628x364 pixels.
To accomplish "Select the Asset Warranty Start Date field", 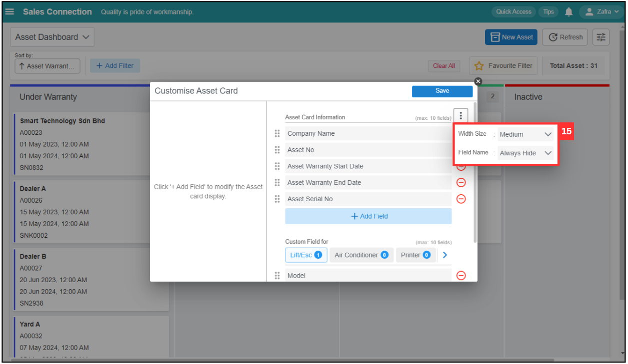I will 368,166.
